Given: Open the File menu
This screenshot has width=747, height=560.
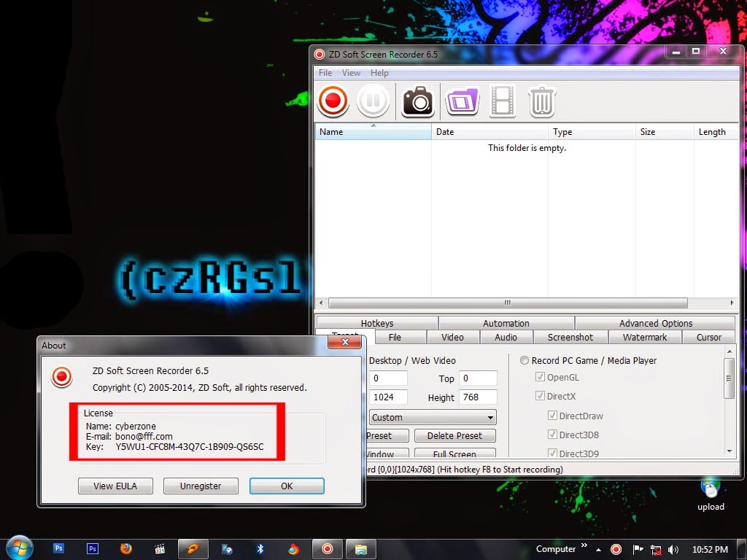Looking at the screenshot, I should [325, 73].
